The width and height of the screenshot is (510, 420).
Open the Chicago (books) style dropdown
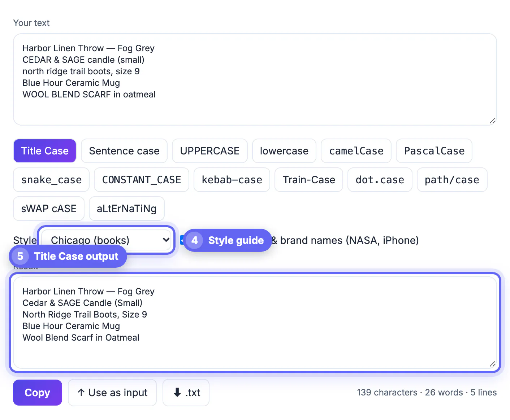(x=107, y=240)
